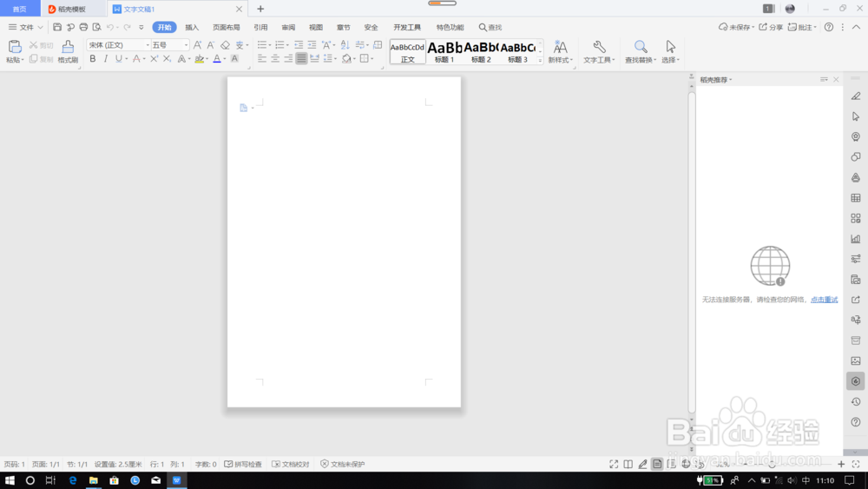The height and width of the screenshot is (489, 868).
Task: Click the 批注 (Comment) button
Action: pyautogui.click(x=802, y=27)
